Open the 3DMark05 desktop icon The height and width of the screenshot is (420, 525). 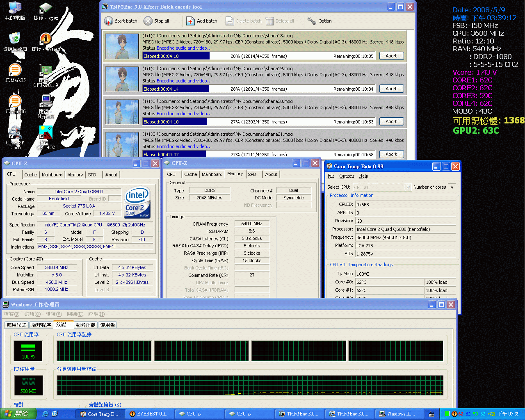pyautogui.click(x=15, y=73)
